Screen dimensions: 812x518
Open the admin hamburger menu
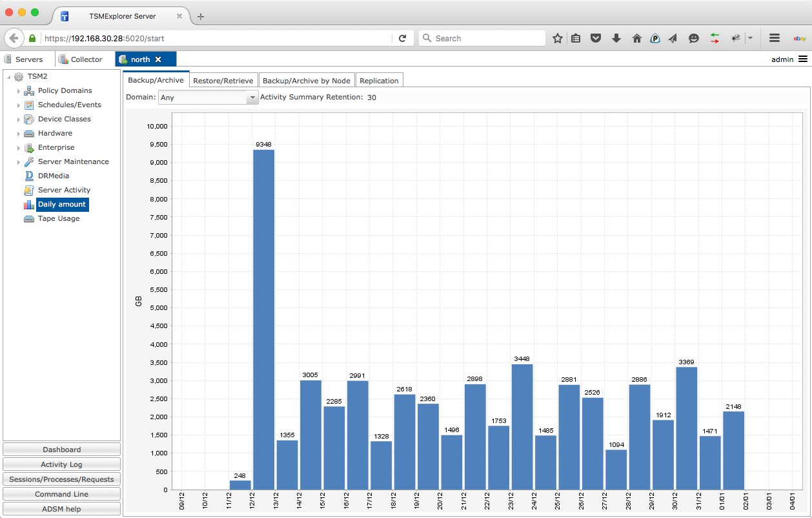coord(802,59)
